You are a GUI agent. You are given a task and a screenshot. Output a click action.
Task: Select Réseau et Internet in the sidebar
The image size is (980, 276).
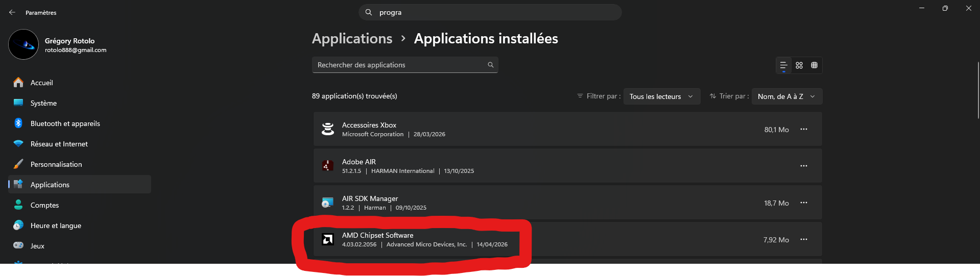tap(59, 144)
